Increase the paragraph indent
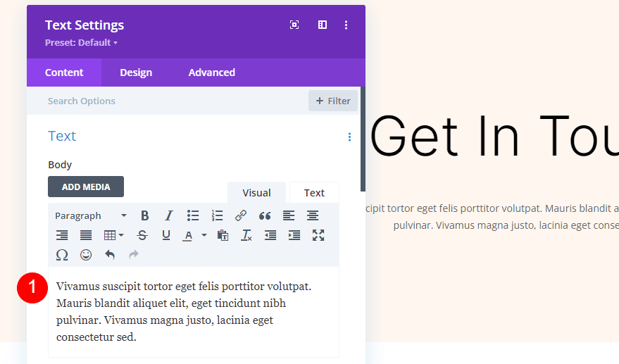The width and height of the screenshot is (619, 364). click(294, 235)
